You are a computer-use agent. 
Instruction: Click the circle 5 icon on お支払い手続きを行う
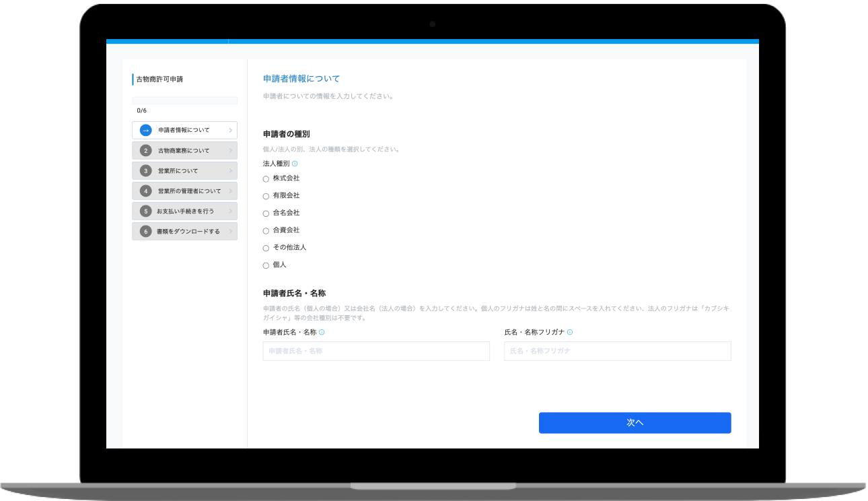pyautogui.click(x=146, y=211)
